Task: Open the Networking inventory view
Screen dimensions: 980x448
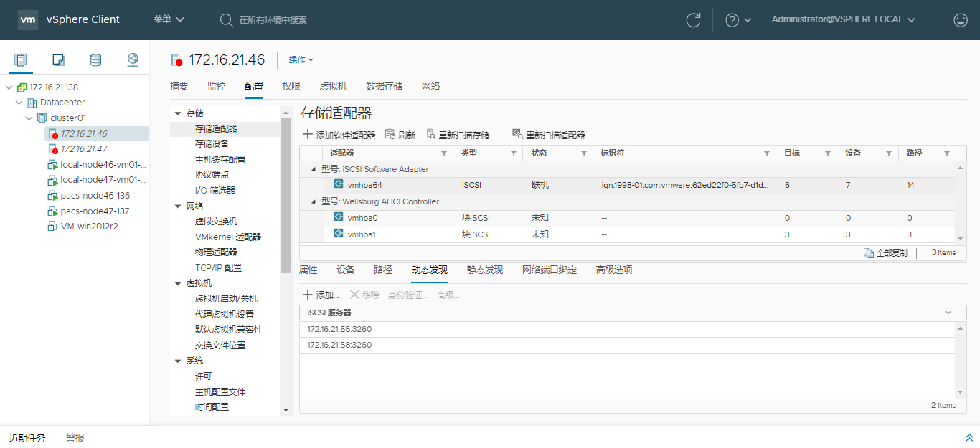Action: [133, 60]
